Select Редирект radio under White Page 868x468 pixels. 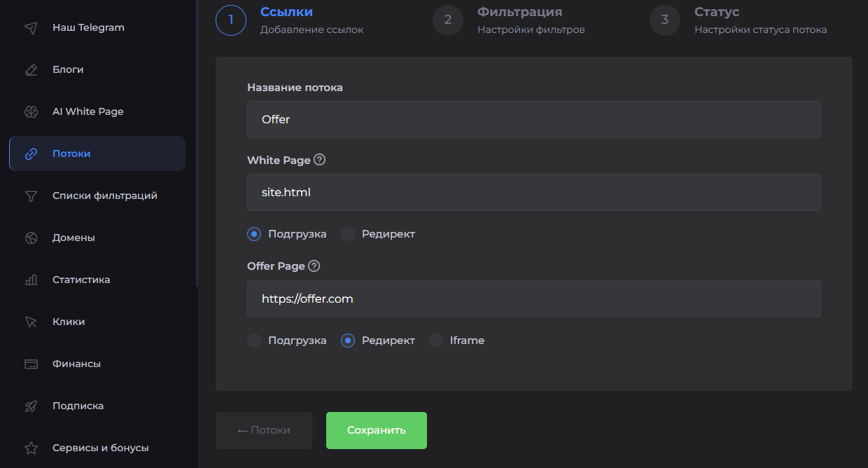(348, 234)
